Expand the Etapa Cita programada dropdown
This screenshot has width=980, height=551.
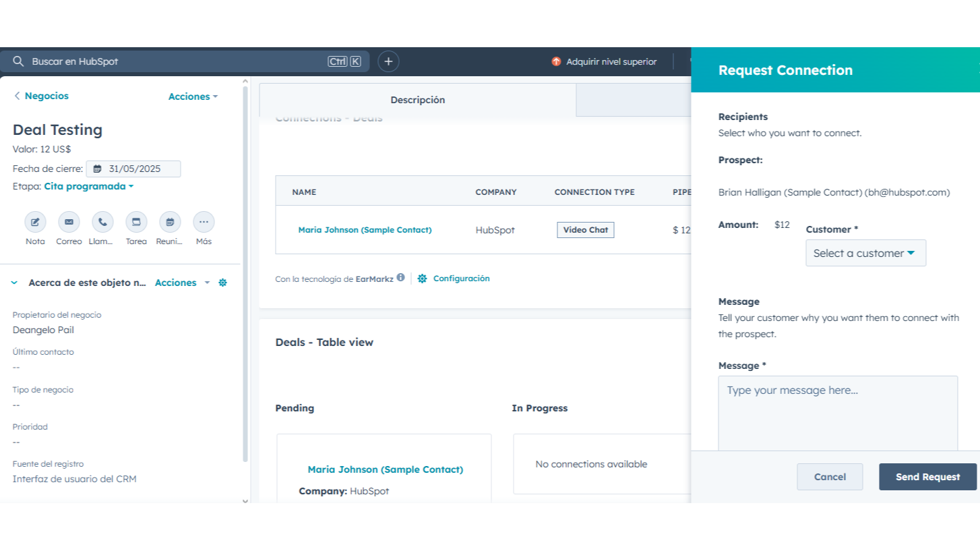[89, 186]
